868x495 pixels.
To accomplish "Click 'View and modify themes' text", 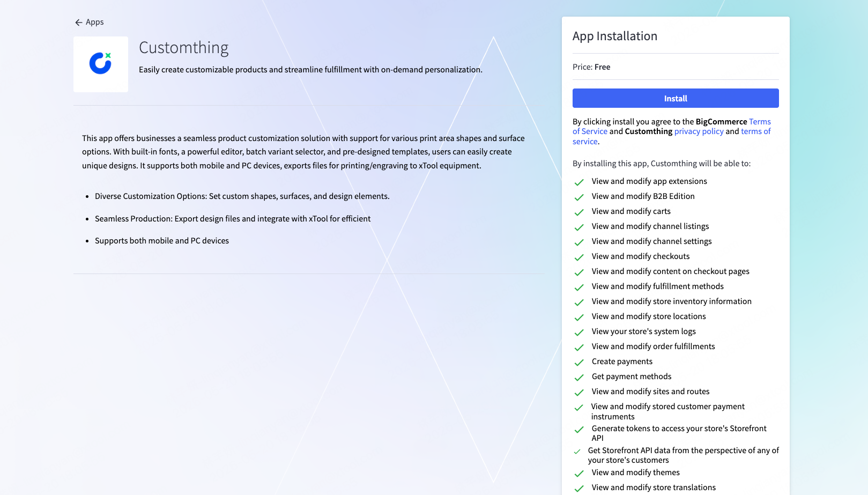I will [x=636, y=472].
